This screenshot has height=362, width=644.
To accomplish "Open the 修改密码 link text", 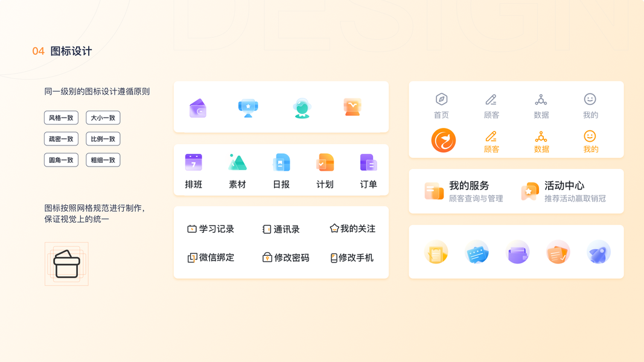I will (292, 258).
